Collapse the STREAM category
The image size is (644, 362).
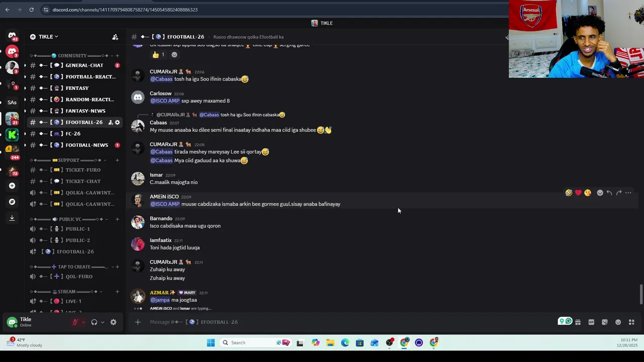point(66,292)
